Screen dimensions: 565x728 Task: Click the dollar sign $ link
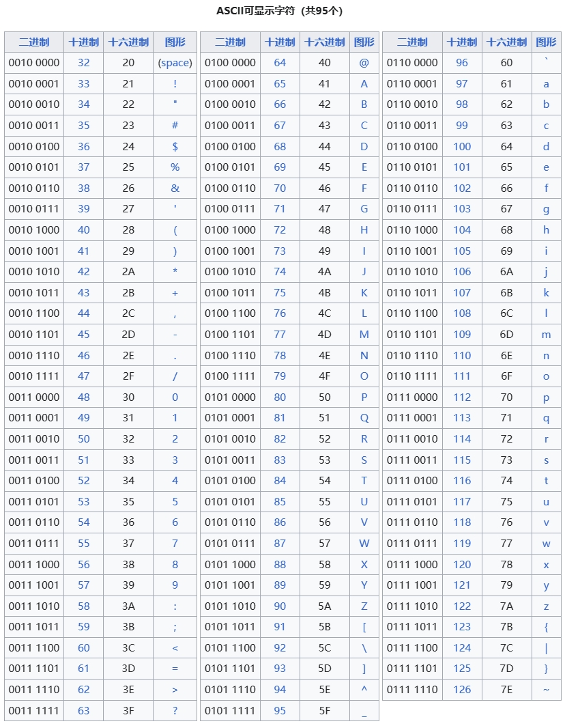click(x=175, y=147)
